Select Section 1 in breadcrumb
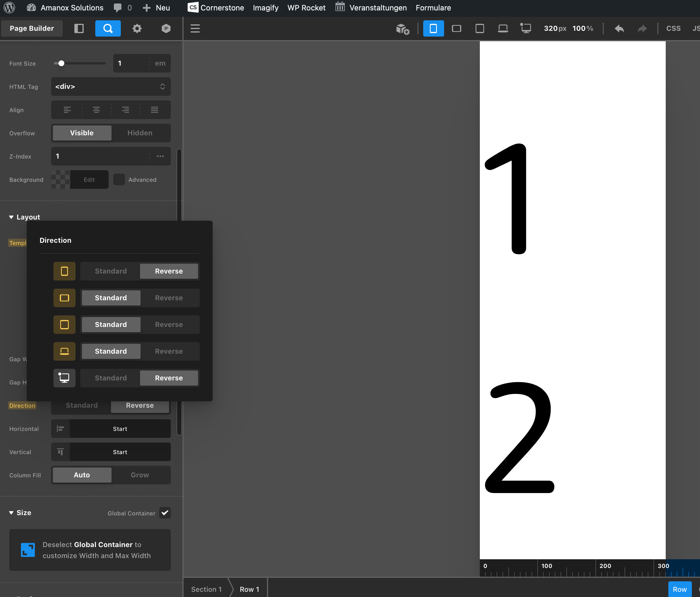 (x=206, y=589)
